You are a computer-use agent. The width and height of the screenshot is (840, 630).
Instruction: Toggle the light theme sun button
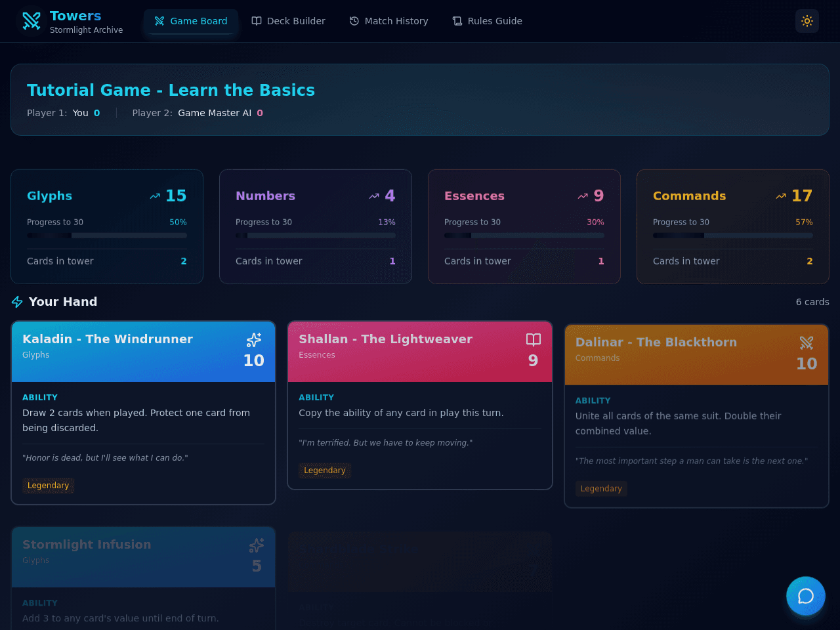tap(807, 21)
